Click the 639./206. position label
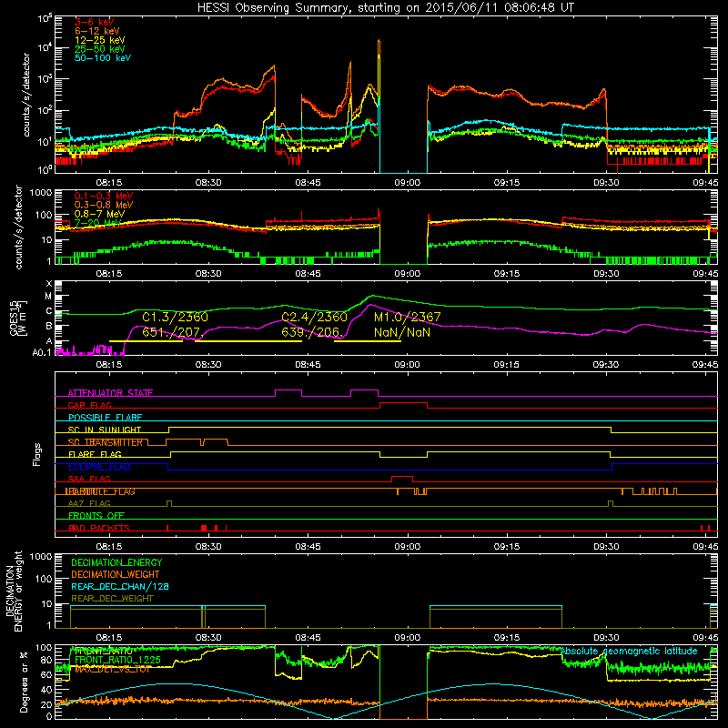This screenshot has height=728, width=728. [x=312, y=332]
